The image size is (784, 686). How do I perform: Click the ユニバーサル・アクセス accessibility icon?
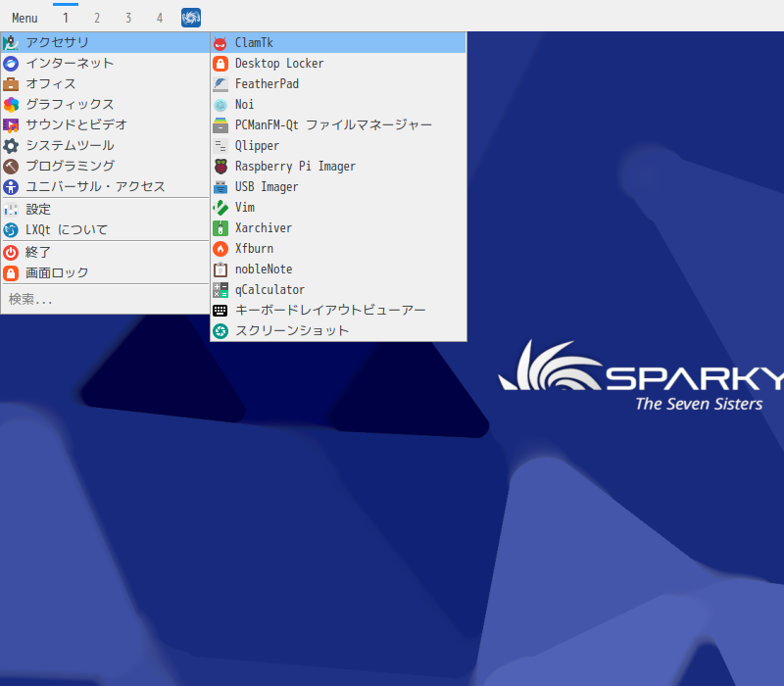click(11, 187)
